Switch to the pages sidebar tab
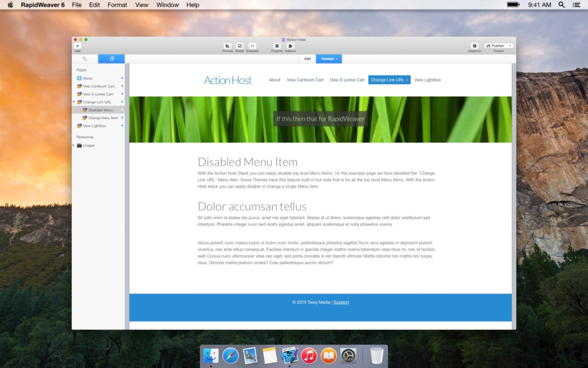 point(112,58)
